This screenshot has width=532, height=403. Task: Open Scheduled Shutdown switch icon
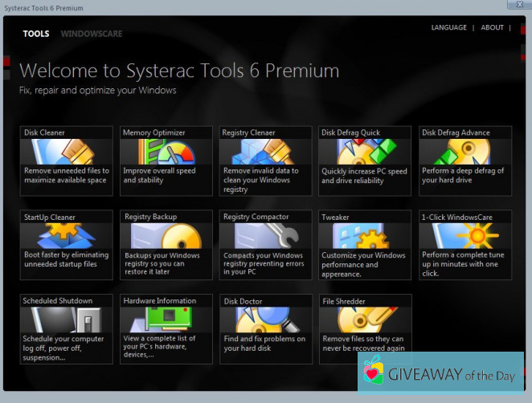tap(66, 320)
